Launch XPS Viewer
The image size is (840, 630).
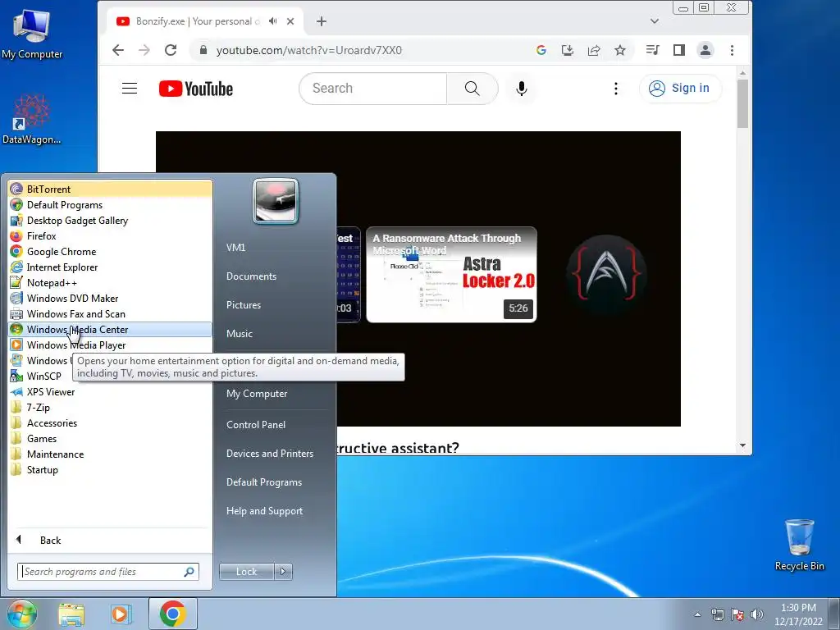[x=110, y=392]
